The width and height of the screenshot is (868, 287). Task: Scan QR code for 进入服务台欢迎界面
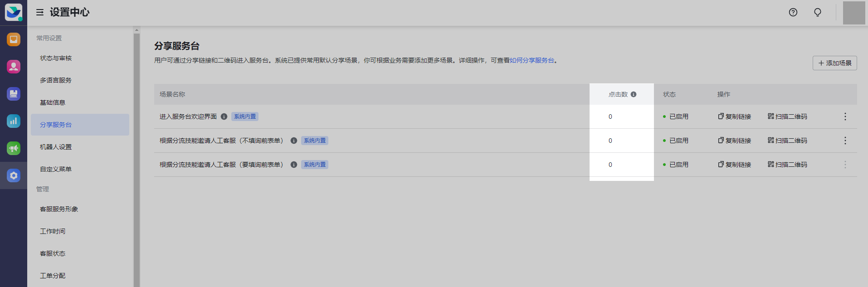coord(787,117)
